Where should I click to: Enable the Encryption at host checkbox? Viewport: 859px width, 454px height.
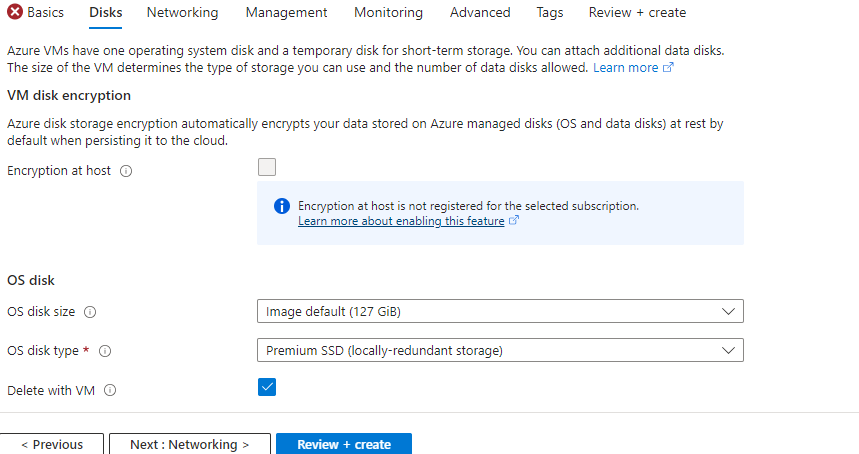click(x=267, y=167)
